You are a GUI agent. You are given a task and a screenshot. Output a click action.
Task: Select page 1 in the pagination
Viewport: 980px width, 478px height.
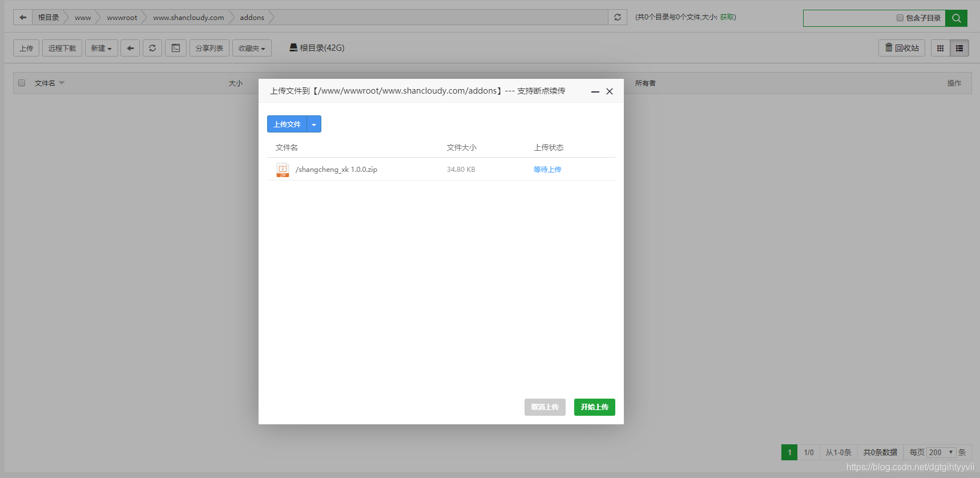789,452
